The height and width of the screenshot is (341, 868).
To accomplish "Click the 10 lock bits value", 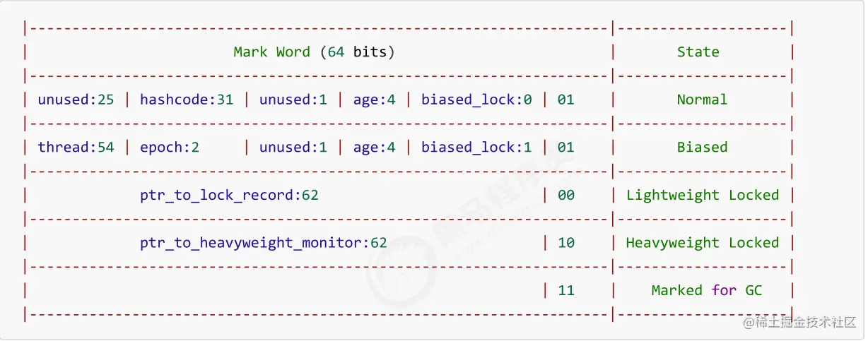I will coord(566,243).
